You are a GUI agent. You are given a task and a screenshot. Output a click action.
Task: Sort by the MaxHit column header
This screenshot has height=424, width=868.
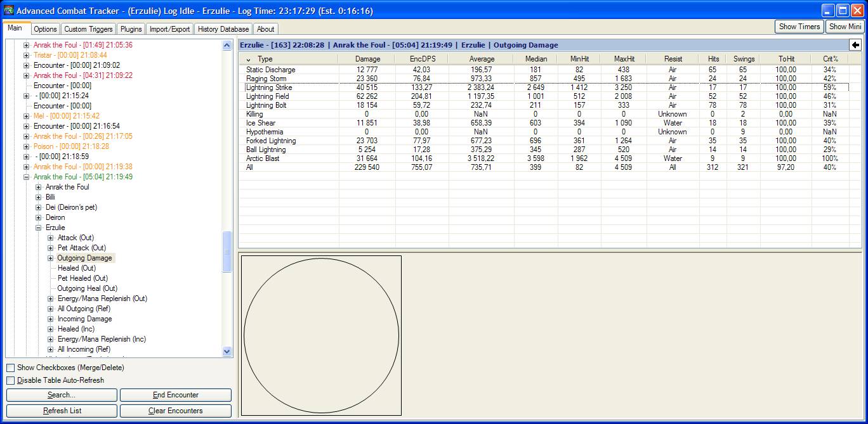point(624,59)
